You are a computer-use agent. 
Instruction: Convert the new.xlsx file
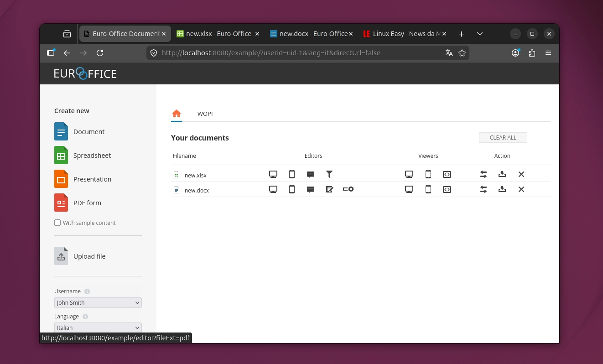tap(483, 174)
